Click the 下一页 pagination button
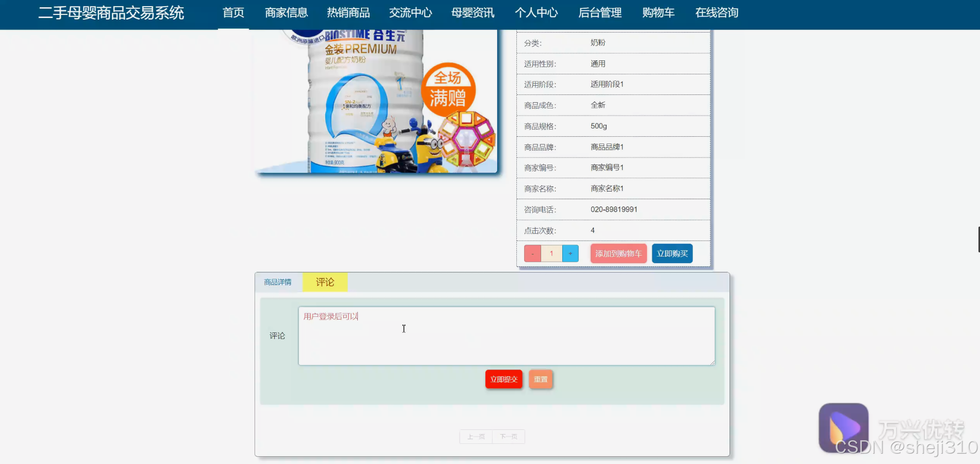Screen dimensions: 980x464 pos(509,437)
